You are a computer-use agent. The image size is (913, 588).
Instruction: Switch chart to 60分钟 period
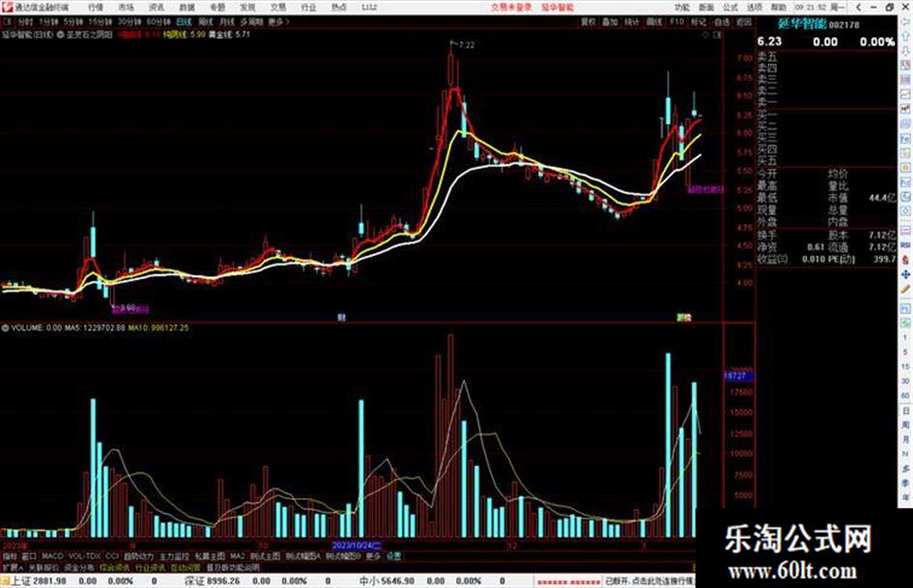pyautogui.click(x=158, y=21)
